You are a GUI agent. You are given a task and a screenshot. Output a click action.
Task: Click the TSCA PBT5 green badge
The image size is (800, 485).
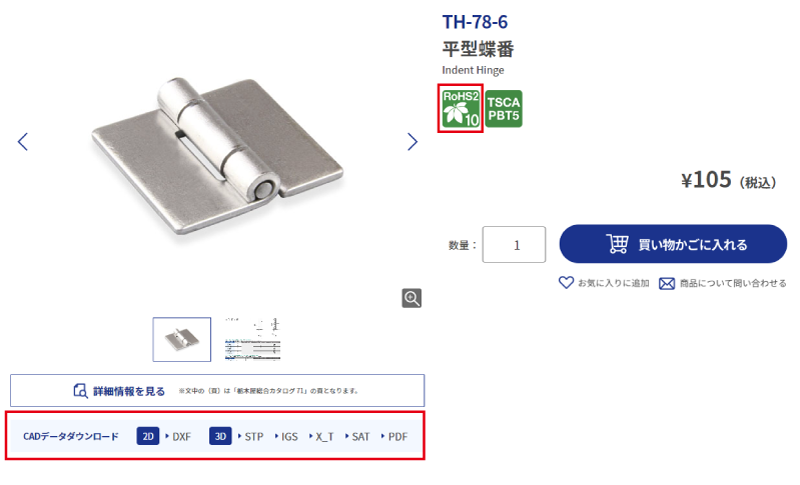pyautogui.click(x=504, y=108)
